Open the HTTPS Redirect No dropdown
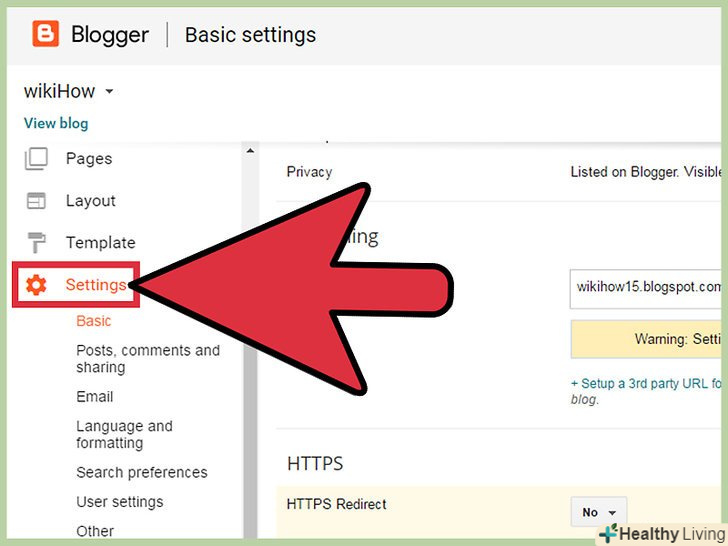 coord(598,512)
